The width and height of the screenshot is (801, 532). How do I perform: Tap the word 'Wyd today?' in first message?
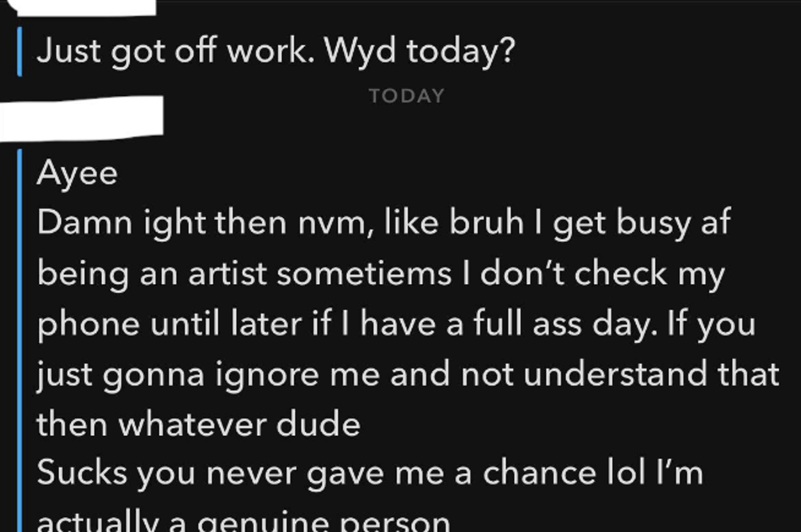point(420,51)
